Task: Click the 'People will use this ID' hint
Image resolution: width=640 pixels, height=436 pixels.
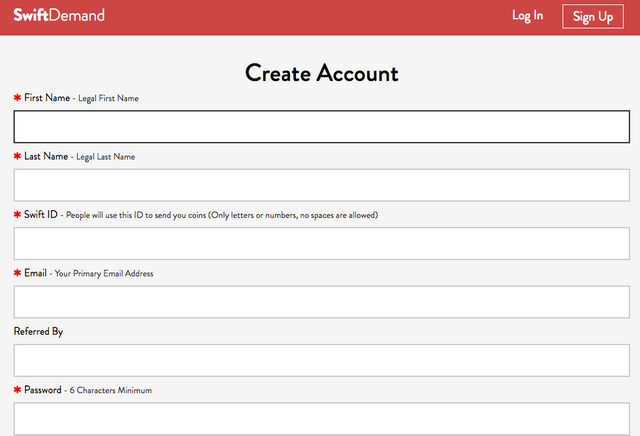Action: coord(222,215)
